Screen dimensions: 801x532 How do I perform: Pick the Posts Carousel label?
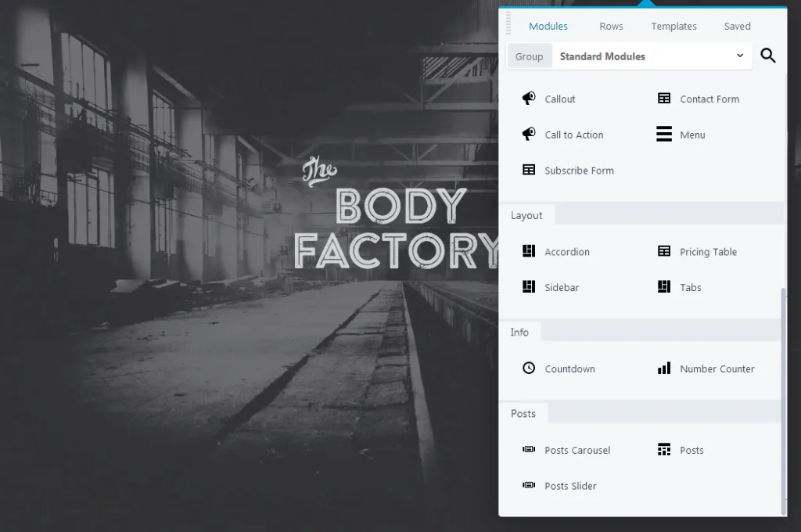pyautogui.click(x=577, y=450)
